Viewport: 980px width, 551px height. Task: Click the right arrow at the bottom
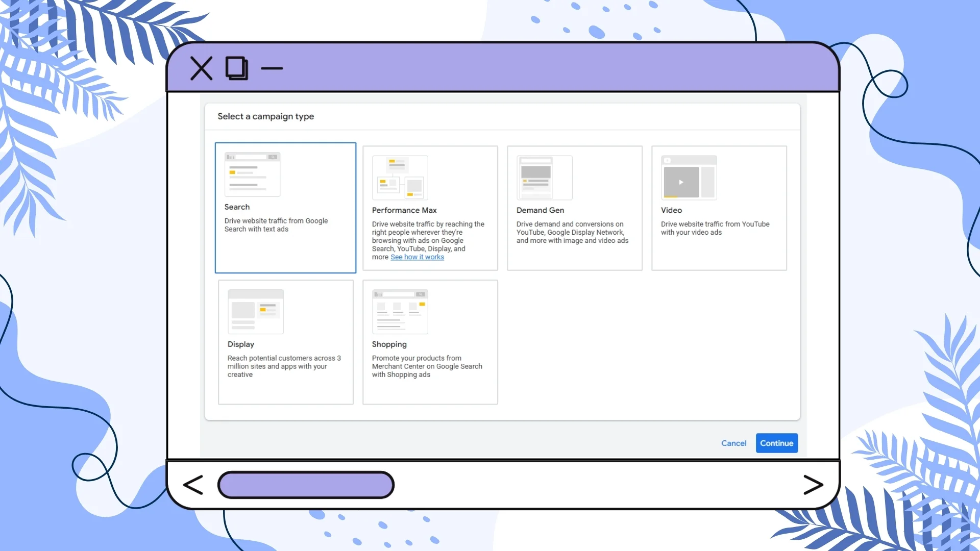click(x=813, y=485)
